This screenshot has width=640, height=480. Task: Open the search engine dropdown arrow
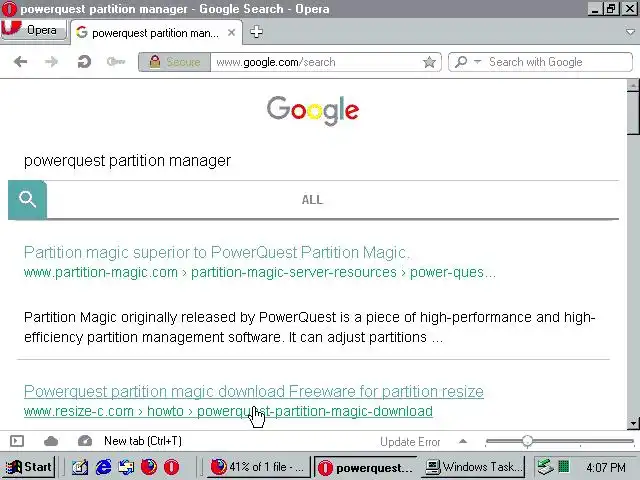point(478,61)
